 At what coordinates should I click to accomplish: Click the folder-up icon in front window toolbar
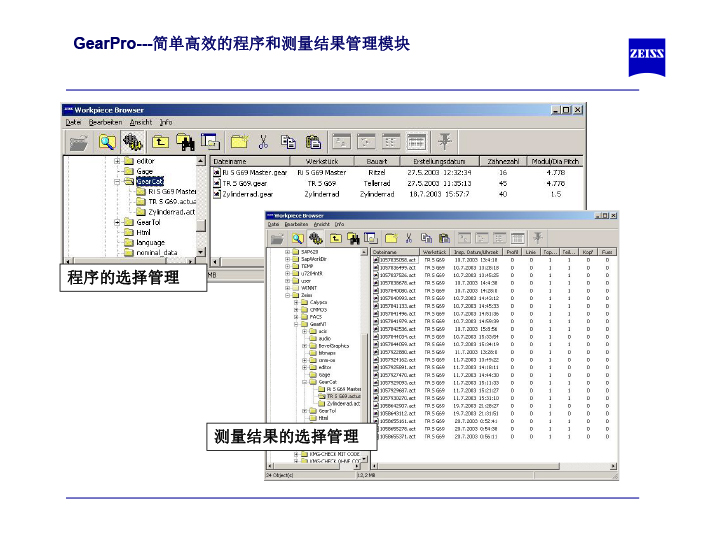point(336,239)
